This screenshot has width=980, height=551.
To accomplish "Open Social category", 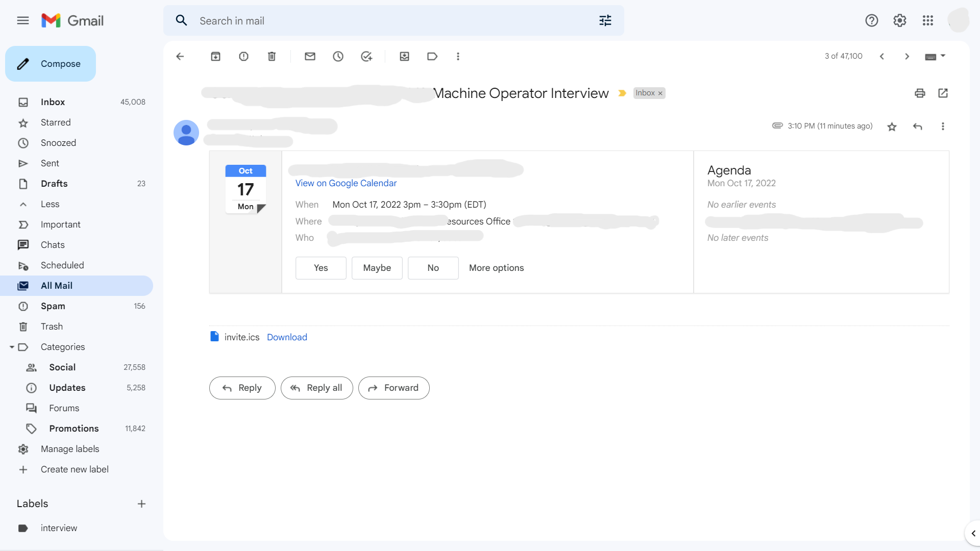I will 77,367.
